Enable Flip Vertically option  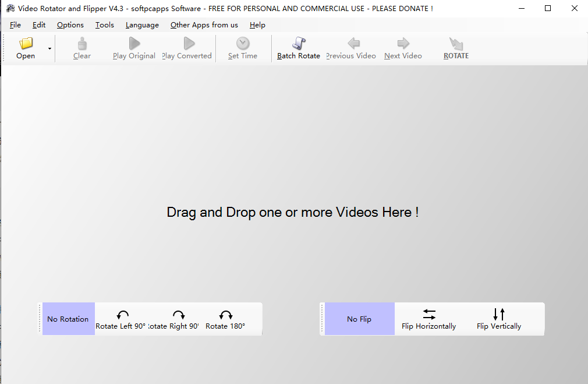tap(499, 319)
